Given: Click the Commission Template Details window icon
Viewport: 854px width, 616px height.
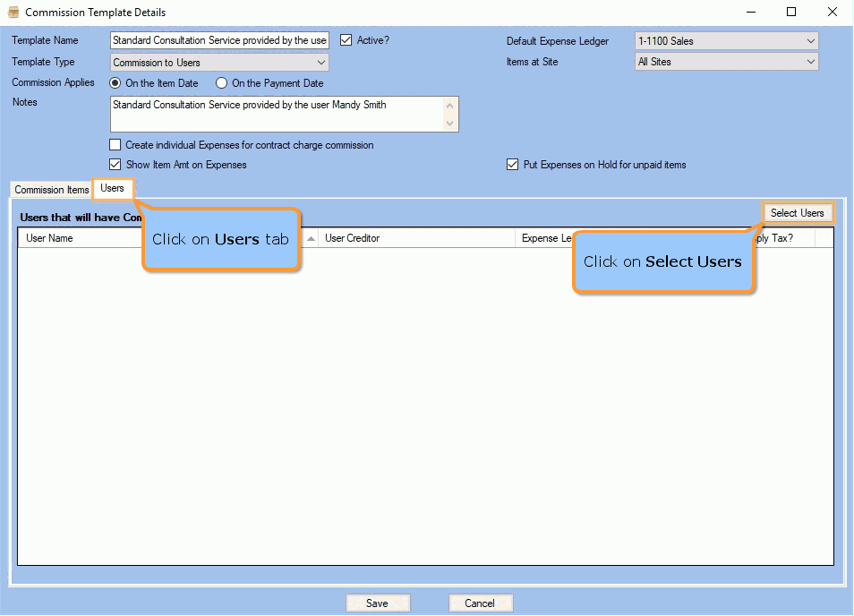Looking at the screenshot, I should (x=13, y=13).
